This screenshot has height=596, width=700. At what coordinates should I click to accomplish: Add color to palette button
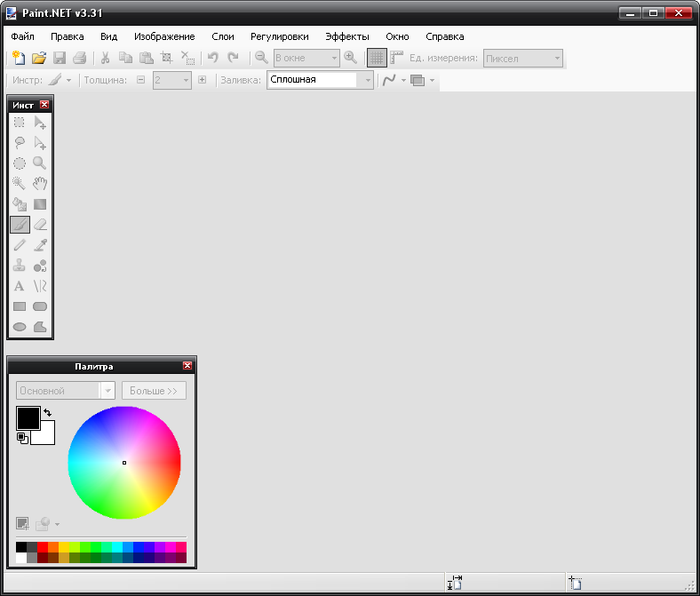tap(22, 524)
